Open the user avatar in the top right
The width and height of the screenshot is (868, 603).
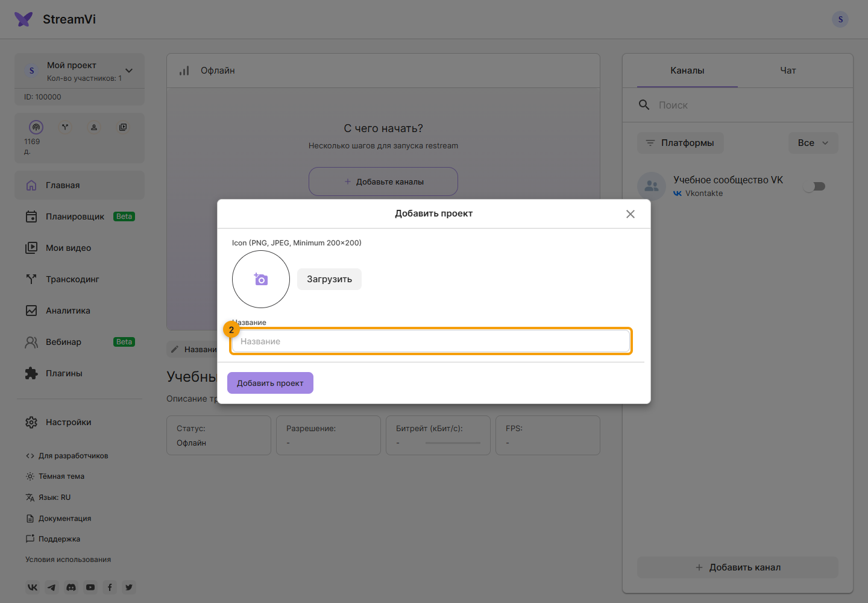[840, 19]
